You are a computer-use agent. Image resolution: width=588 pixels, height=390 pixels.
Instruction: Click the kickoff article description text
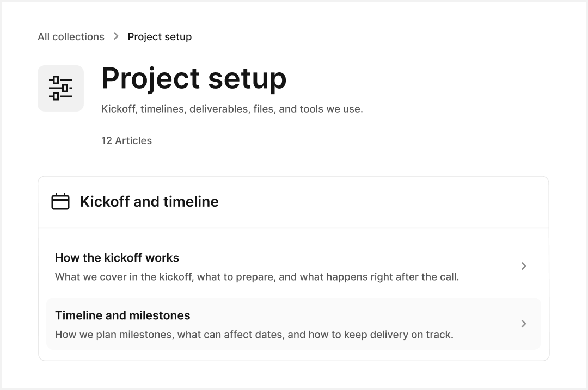point(256,276)
